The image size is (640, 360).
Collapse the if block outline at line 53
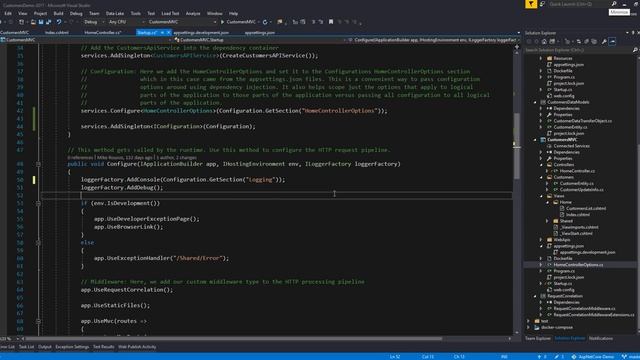pos(38,203)
